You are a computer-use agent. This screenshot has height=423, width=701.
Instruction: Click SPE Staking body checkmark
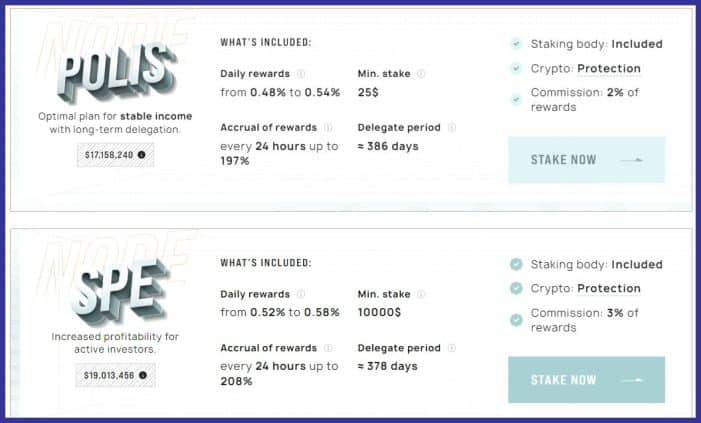click(516, 265)
